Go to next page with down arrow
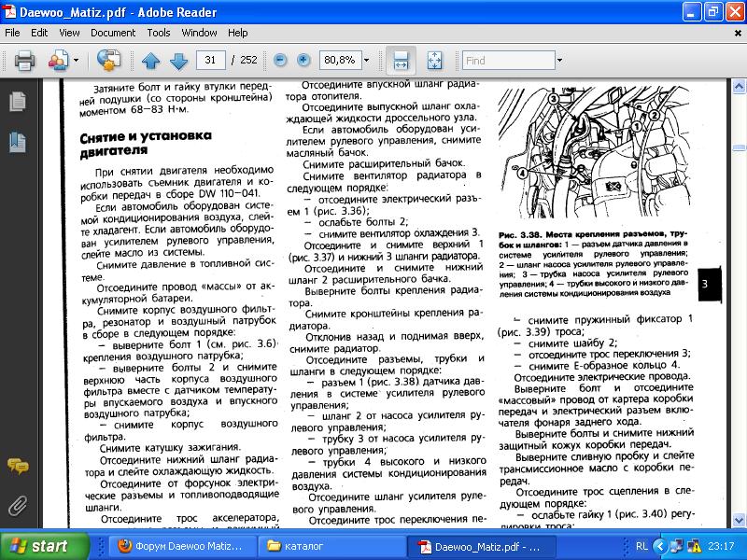747x560 pixels. pos(179,61)
